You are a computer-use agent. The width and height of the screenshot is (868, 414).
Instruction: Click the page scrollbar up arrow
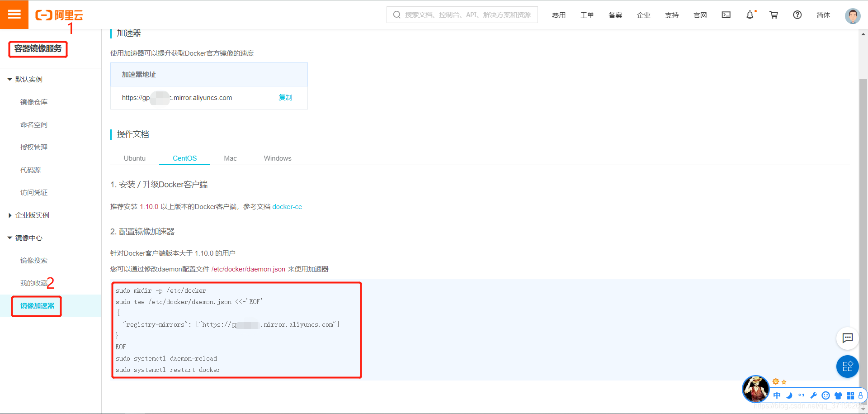pyautogui.click(x=863, y=34)
